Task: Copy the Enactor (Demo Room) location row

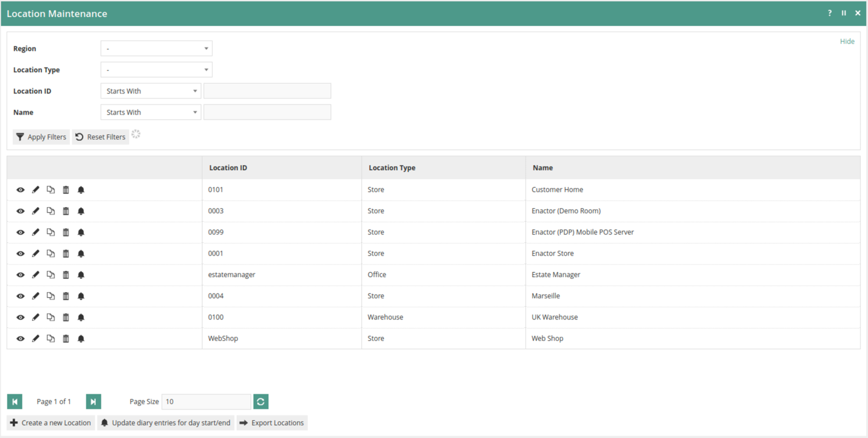Action: click(51, 211)
